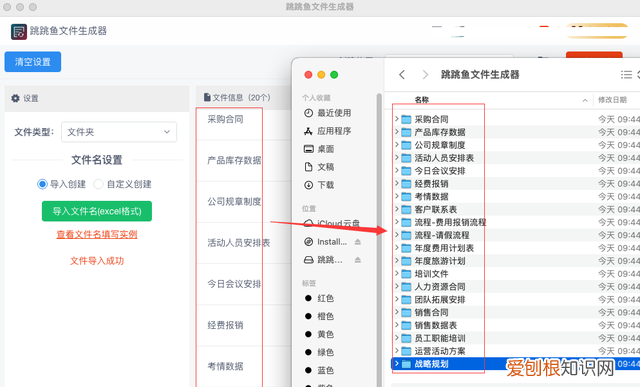Select 产品库存数据 in file info list
This screenshot has height=387, width=640.
click(x=234, y=160)
